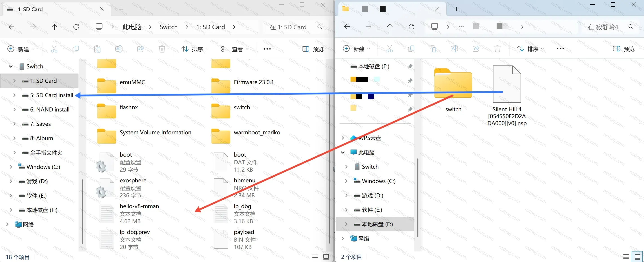644x262 pixels.
Task: Click 此电脑 in left address breadcrumb
Action: [x=132, y=27]
